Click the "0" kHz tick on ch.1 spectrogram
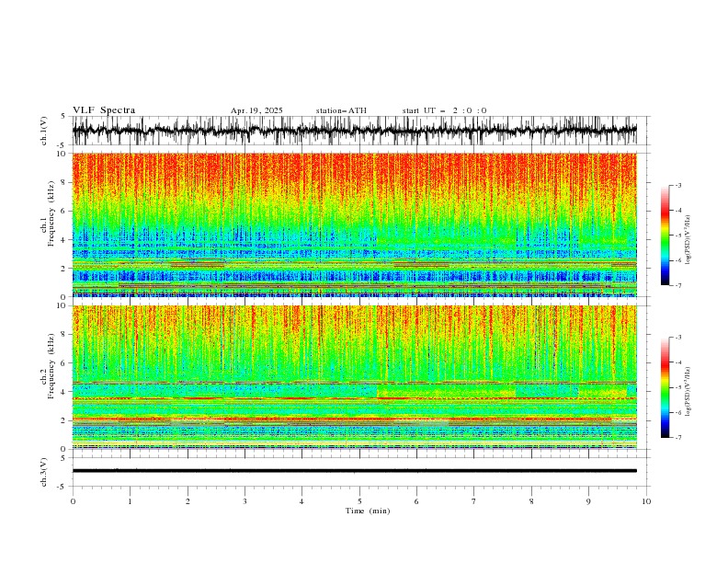 click(x=64, y=297)
